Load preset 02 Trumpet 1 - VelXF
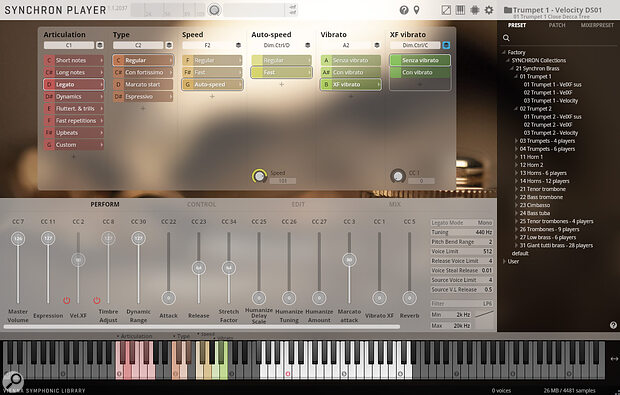 pos(548,93)
